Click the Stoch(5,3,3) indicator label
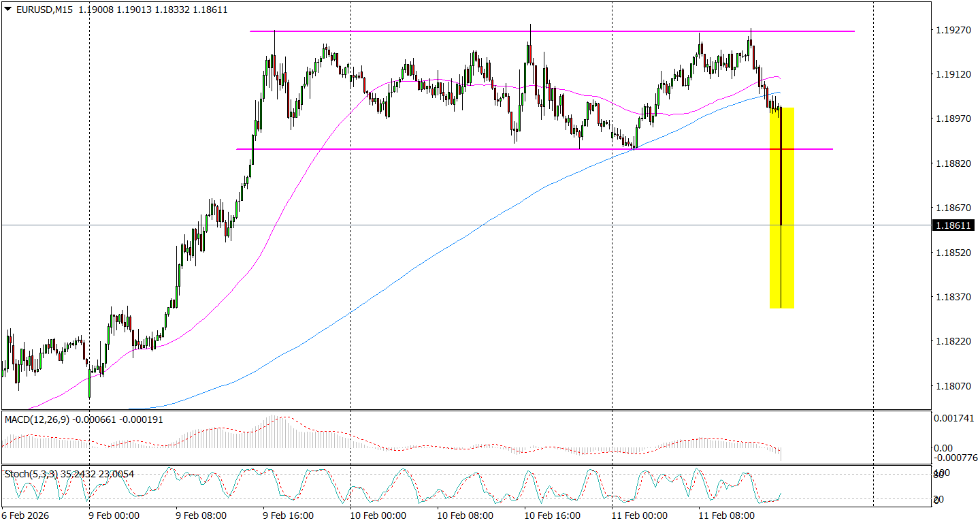This screenshot has width=980, height=525. point(31,474)
